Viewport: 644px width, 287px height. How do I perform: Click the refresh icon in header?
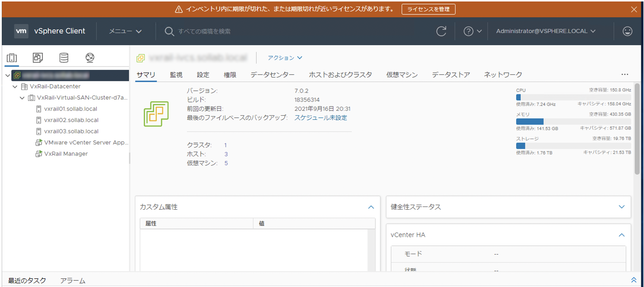(x=441, y=31)
